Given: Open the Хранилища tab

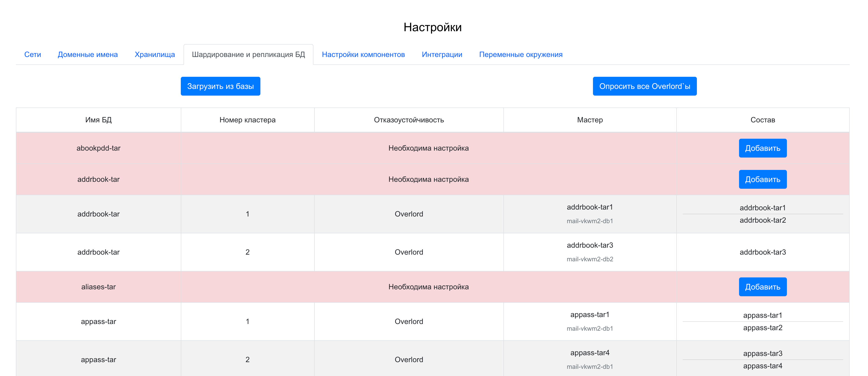Looking at the screenshot, I should [155, 54].
